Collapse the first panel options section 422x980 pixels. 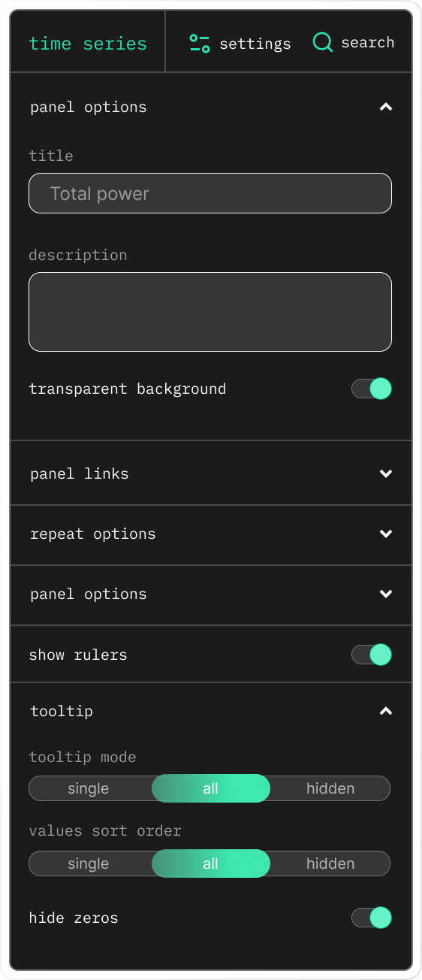tap(386, 107)
